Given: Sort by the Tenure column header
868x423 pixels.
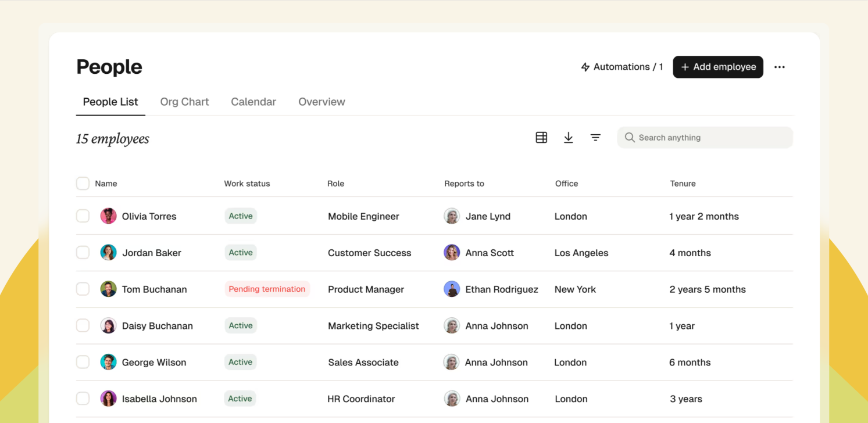Looking at the screenshot, I should pos(683,183).
